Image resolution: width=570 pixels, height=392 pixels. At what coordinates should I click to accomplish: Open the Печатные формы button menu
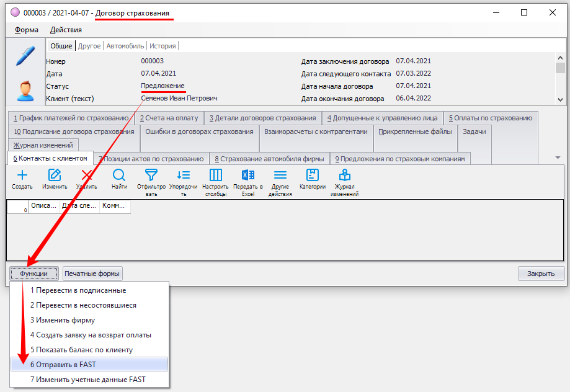[92, 274]
